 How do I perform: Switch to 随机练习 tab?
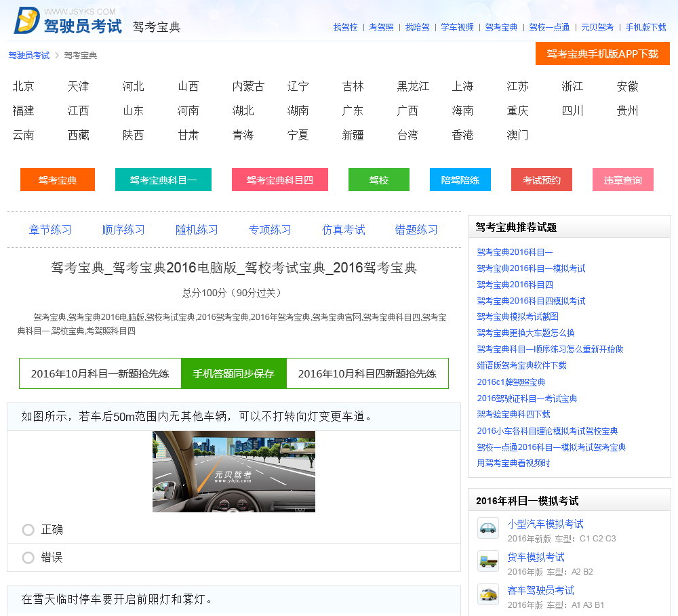pos(197,230)
